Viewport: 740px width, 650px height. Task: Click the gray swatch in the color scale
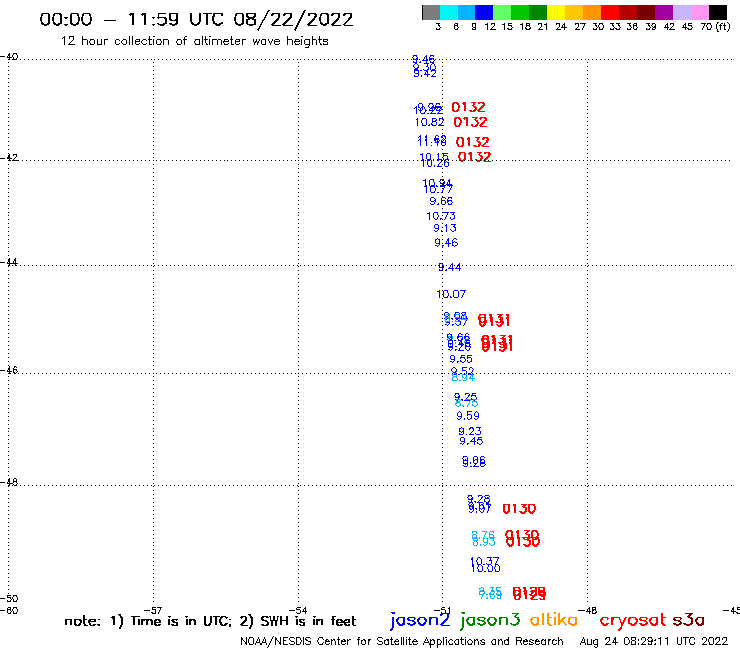[431, 12]
